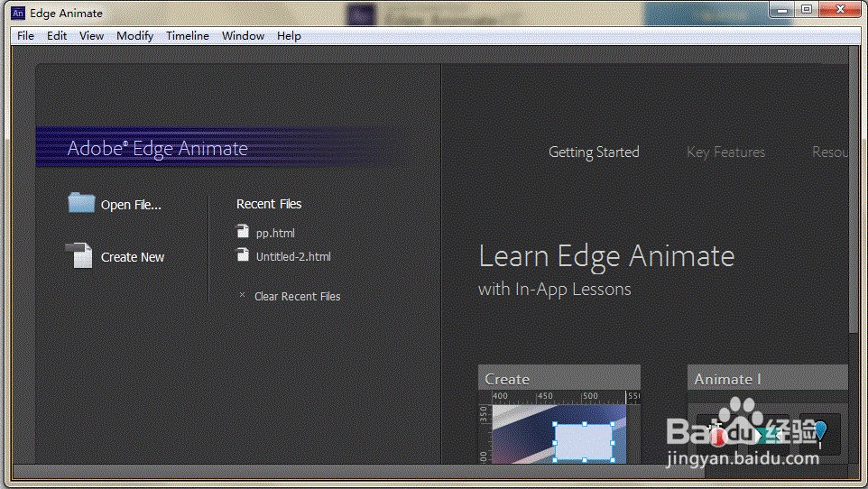Minimize the Edge Animate window
The image size is (868, 489).
781,9
